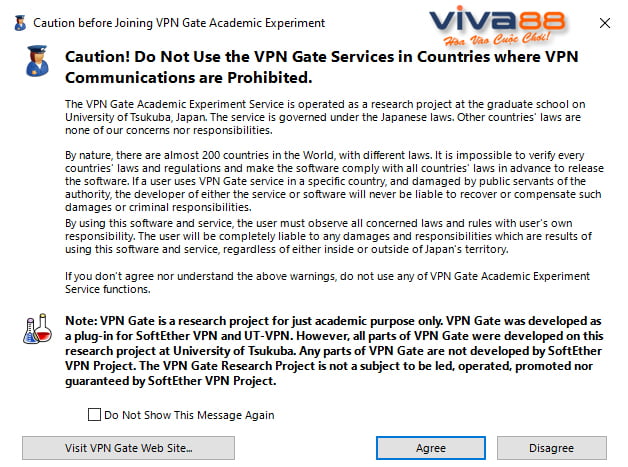Decline by clicking the Disagree button
This screenshot has width=628, height=467.
point(552,448)
